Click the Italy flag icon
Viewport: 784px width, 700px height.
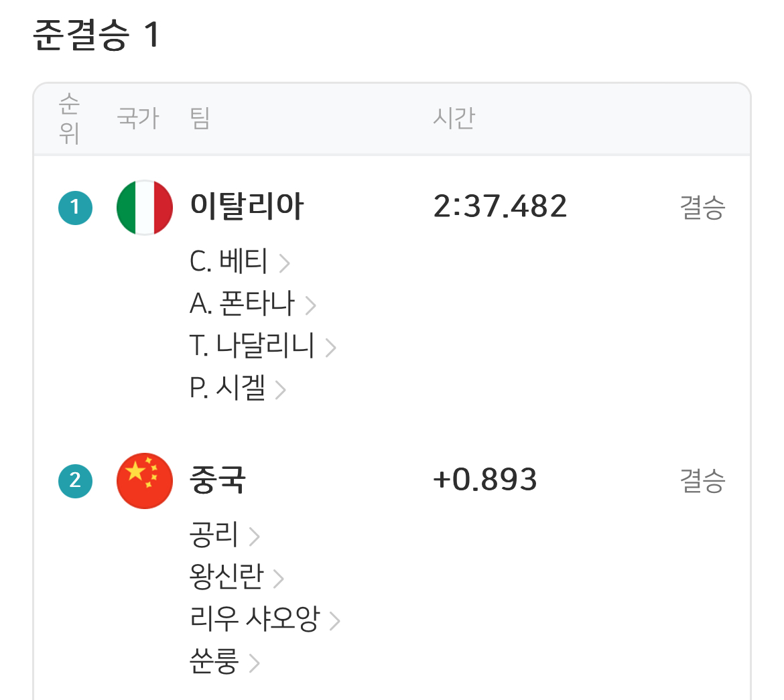click(145, 207)
